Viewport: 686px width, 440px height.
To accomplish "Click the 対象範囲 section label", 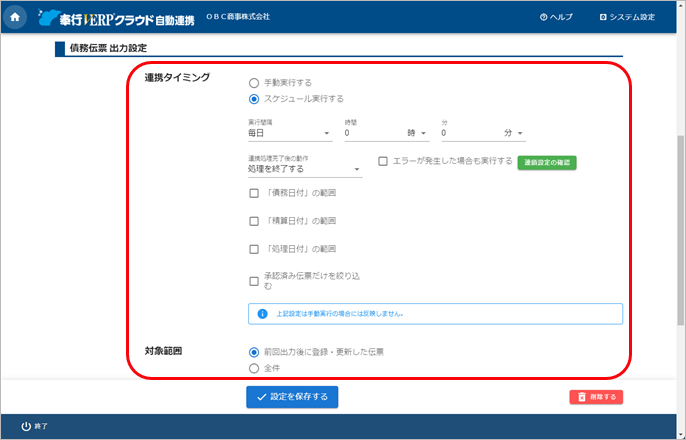I will pos(163,351).
